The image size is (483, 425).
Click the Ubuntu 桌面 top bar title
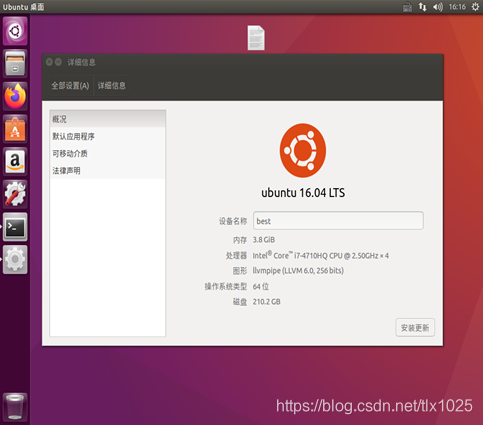click(x=23, y=7)
